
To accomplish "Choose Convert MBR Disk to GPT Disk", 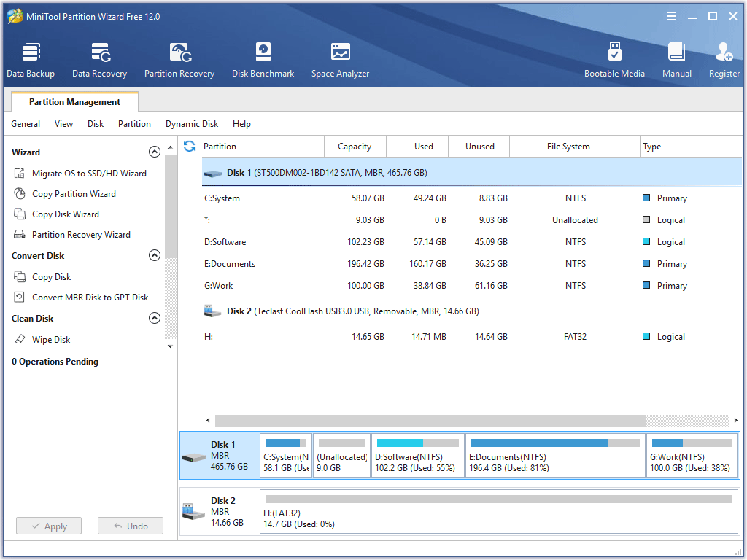I will pyautogui.click(x=90, y=297).
